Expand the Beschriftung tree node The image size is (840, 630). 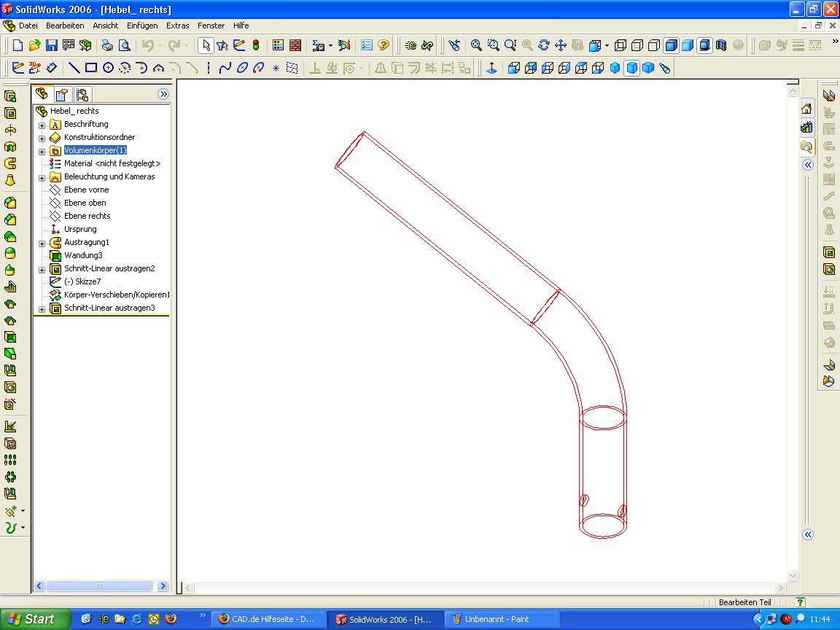(42, 125)
